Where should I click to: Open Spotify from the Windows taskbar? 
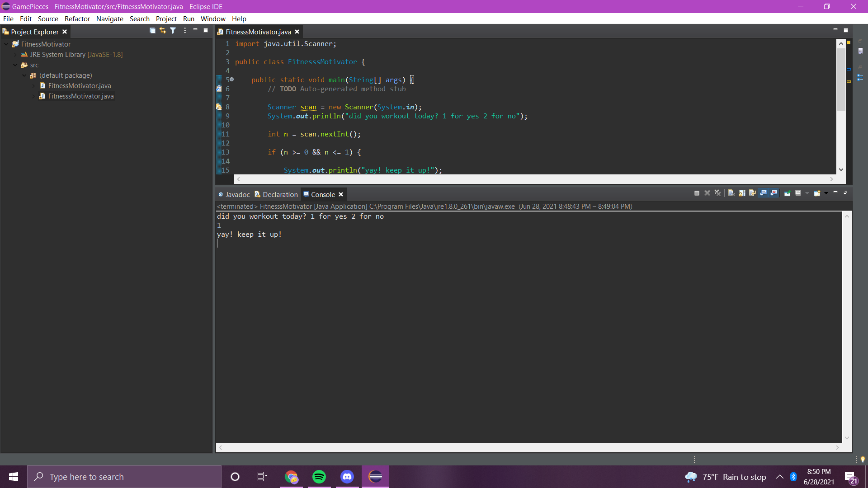[x=319, y=477]
